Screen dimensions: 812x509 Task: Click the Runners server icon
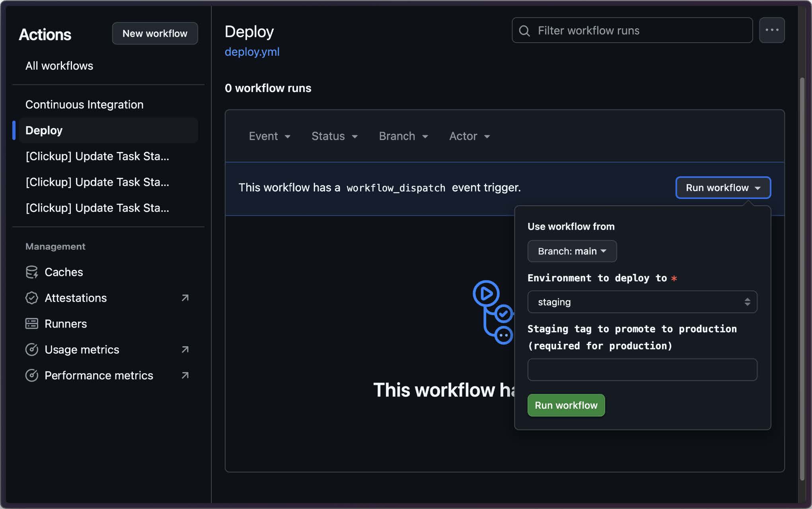point(31,324)
